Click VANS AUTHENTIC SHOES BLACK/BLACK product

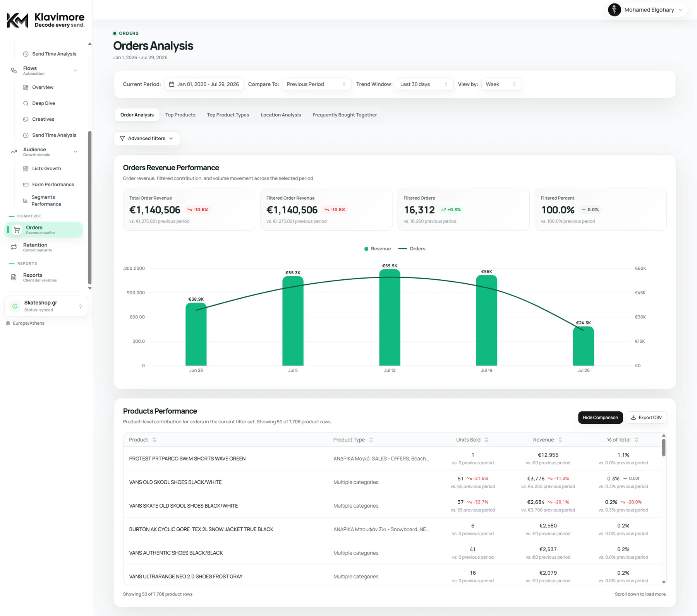click(176, 553)
